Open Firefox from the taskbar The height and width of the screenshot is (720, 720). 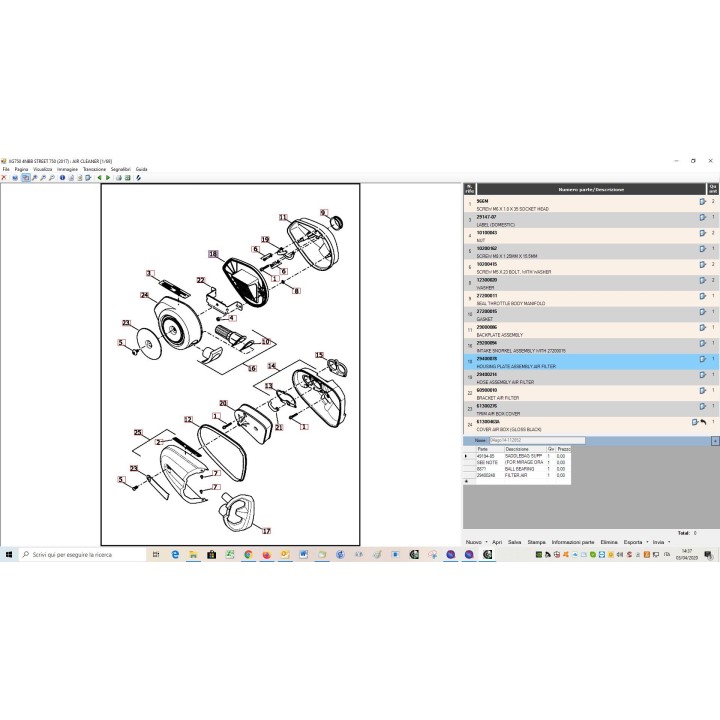click(266, 555)
